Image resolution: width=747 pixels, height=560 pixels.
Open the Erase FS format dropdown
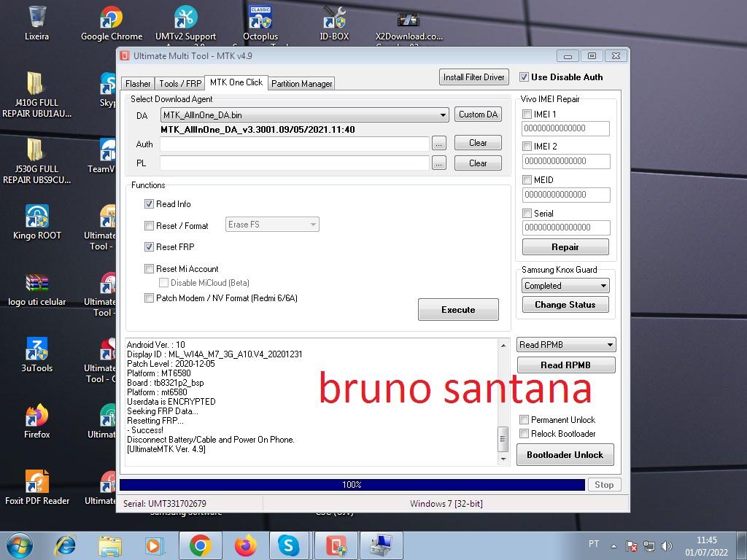pos(272,225)
